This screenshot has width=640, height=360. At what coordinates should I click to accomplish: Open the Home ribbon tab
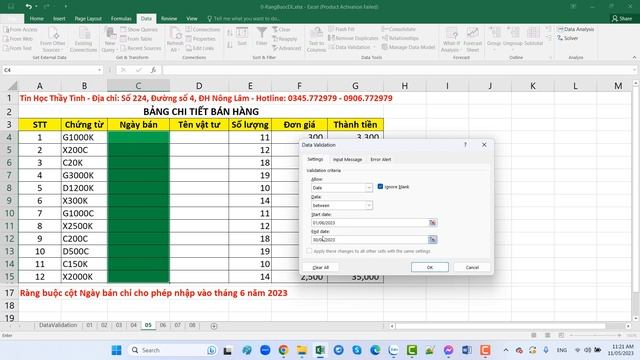[x=36, y=19]
